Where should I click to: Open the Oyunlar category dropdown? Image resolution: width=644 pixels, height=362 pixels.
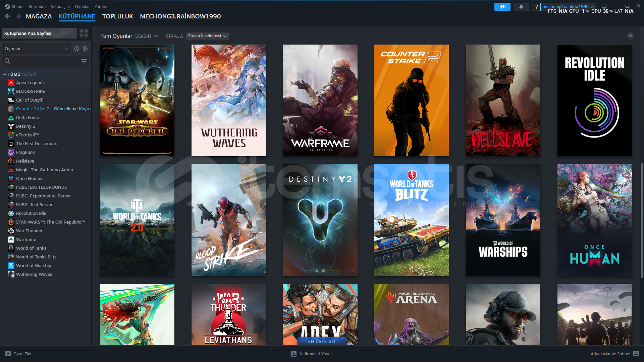click(x=36, y=49)
